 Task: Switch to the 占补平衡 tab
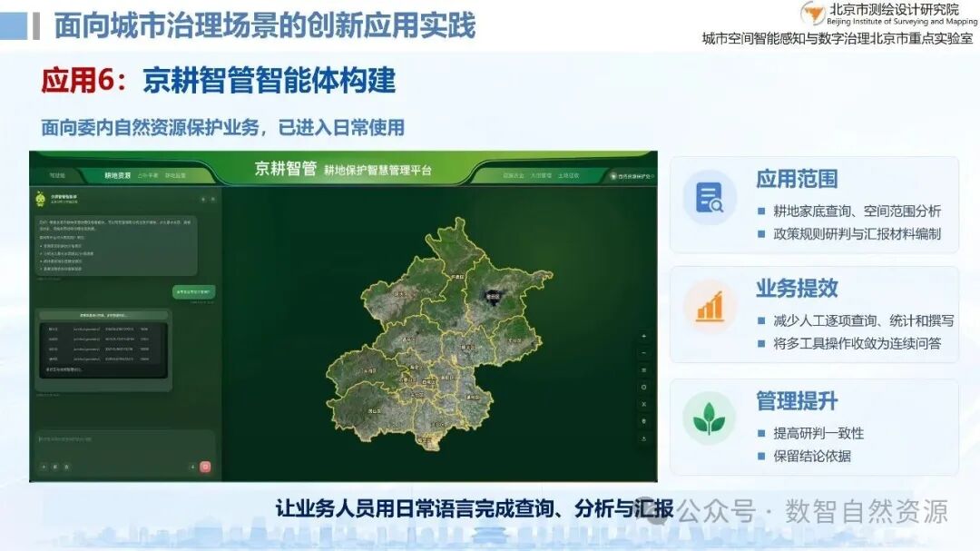click(148, 176)
